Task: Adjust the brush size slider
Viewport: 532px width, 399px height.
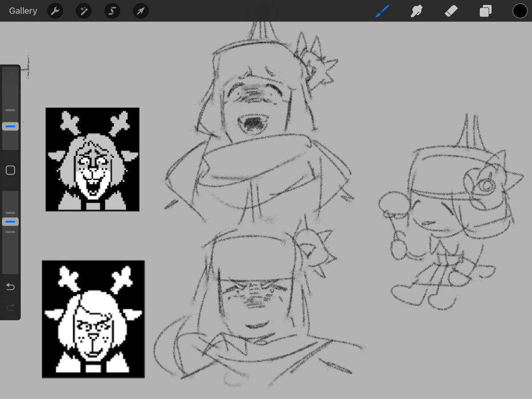Action: (10, 126)
